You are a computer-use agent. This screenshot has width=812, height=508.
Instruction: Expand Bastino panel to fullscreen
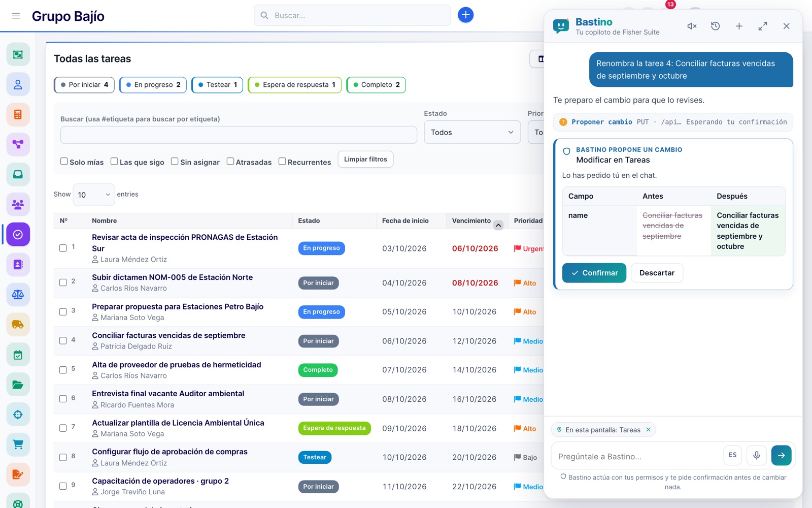point(763,26)
